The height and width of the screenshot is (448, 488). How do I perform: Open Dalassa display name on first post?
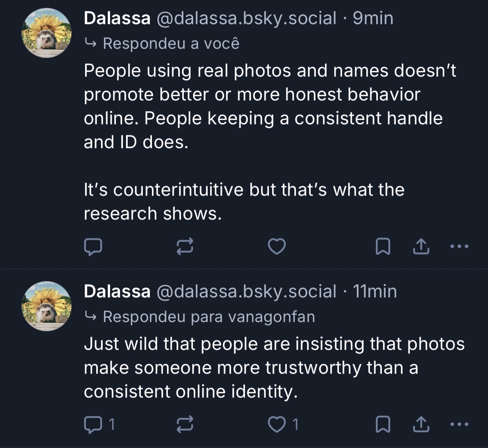[117, 18]
